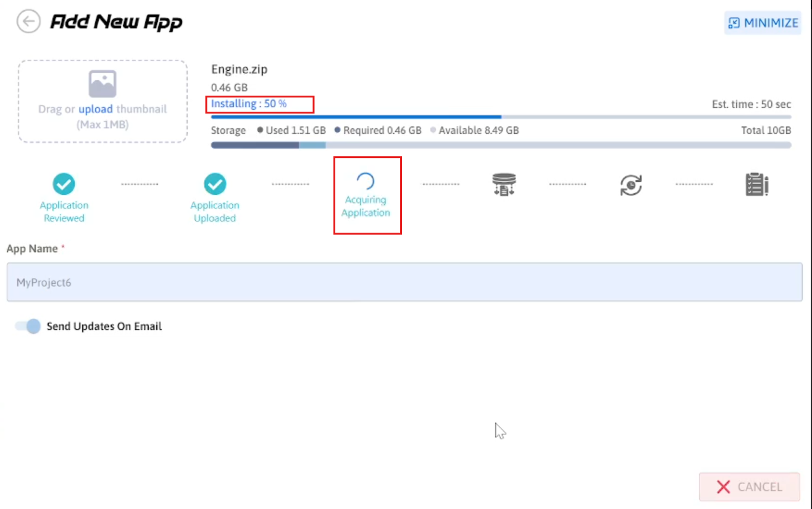Click the Acquiring Application spinner icon

(x=366, y=181)
